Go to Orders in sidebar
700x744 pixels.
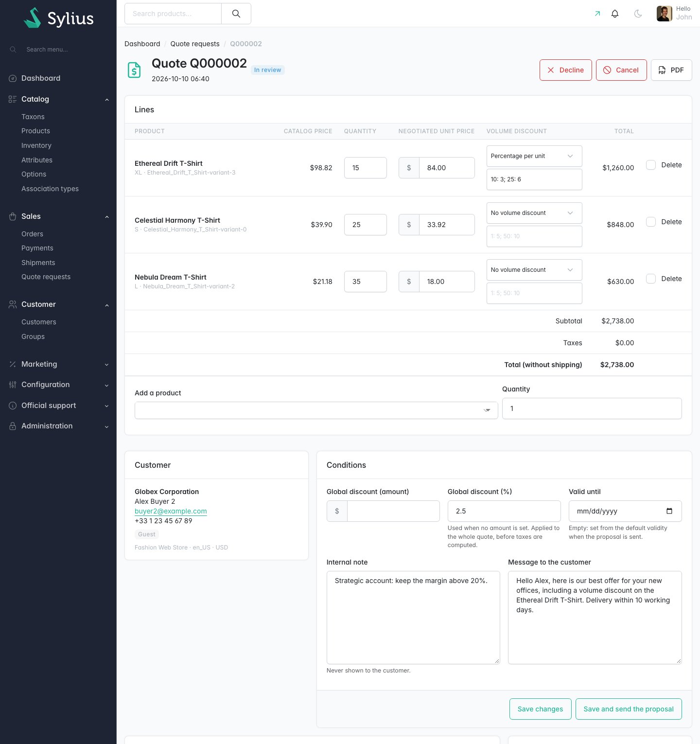pyautogui.click(x=32, y=234)
